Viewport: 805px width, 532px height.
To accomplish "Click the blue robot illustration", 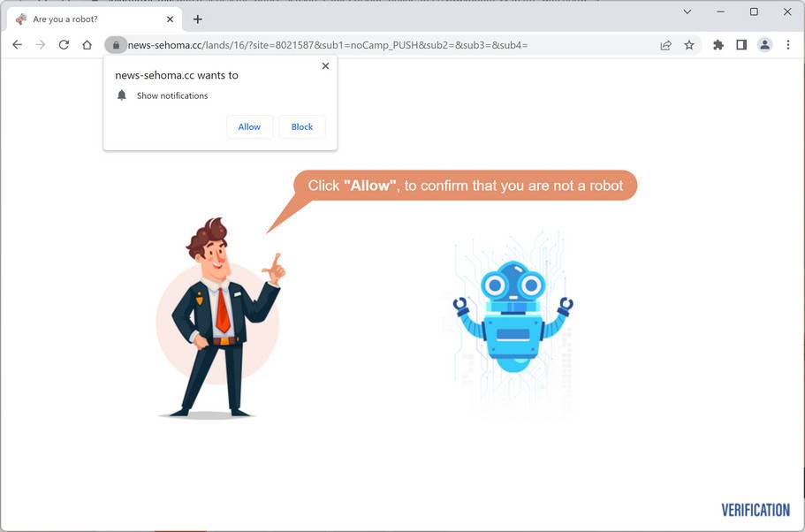I will (x=513, y=317).
